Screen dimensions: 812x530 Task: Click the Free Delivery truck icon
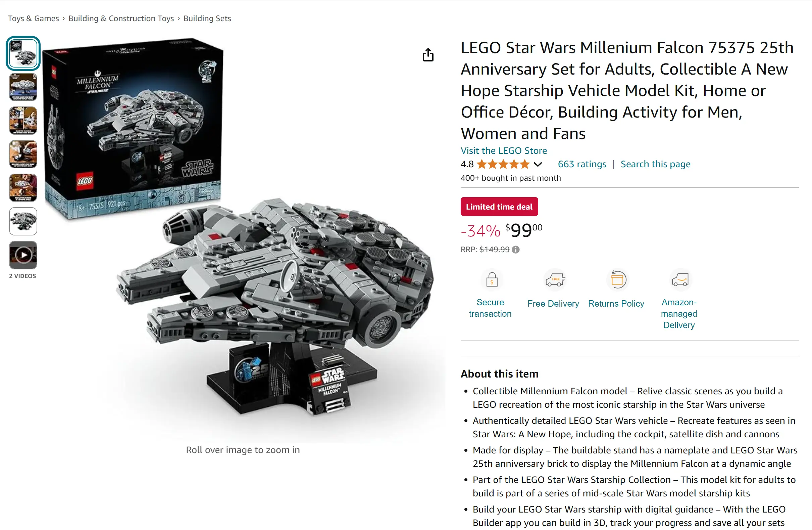(x=555, y=280)
